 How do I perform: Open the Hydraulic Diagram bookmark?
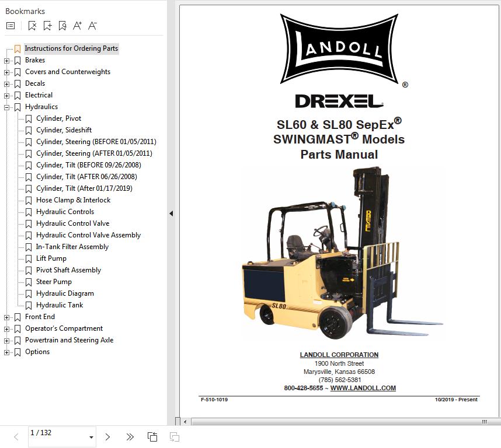click(65, 293)
